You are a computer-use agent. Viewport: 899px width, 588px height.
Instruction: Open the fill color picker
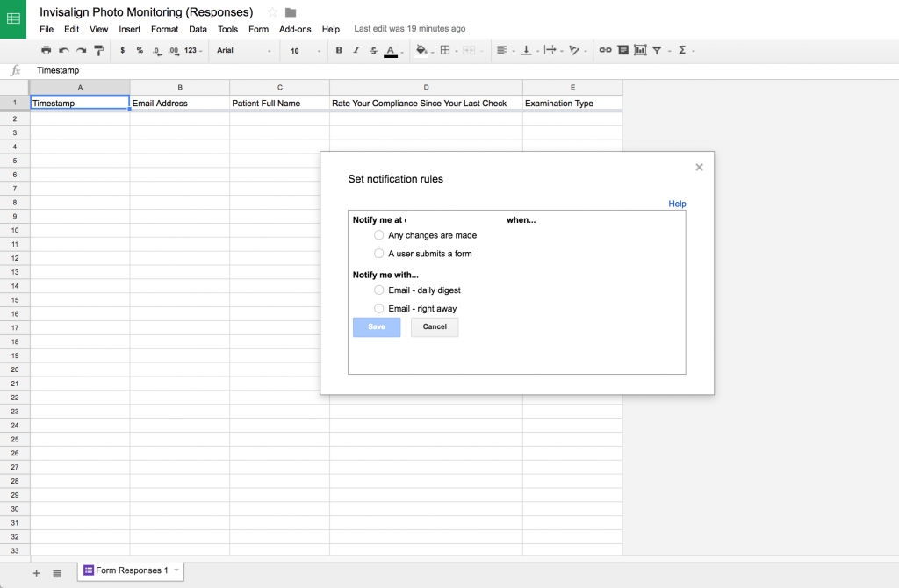[x=421, y=50]
